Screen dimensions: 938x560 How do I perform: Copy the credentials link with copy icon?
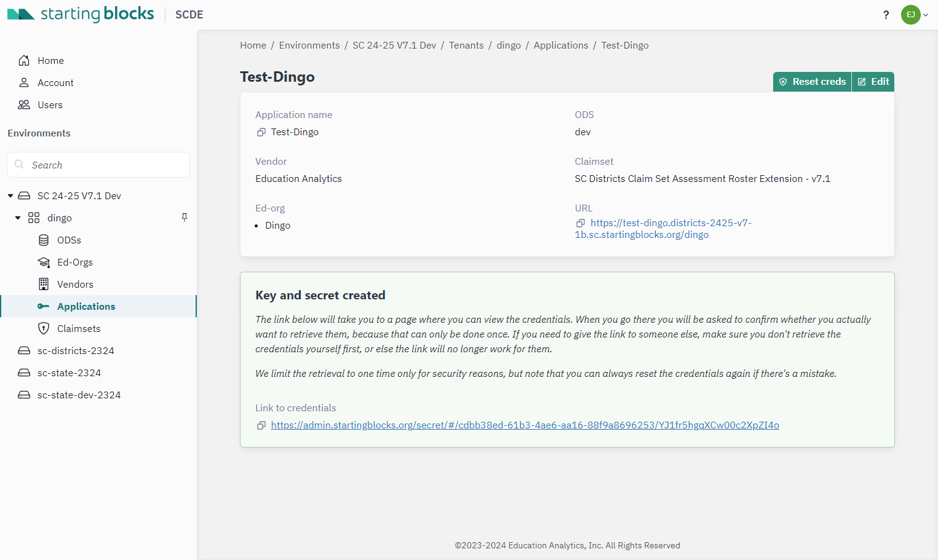point(261,425)
